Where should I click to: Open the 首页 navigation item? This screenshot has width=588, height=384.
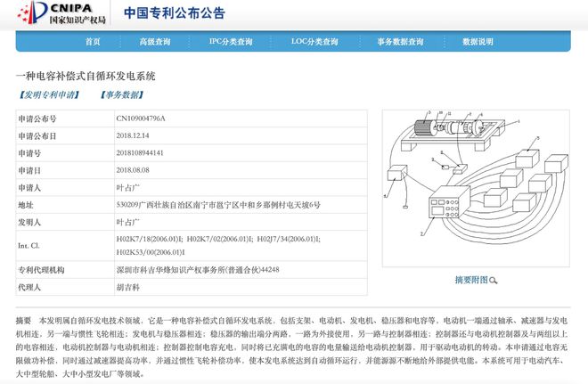click(93, 42)
